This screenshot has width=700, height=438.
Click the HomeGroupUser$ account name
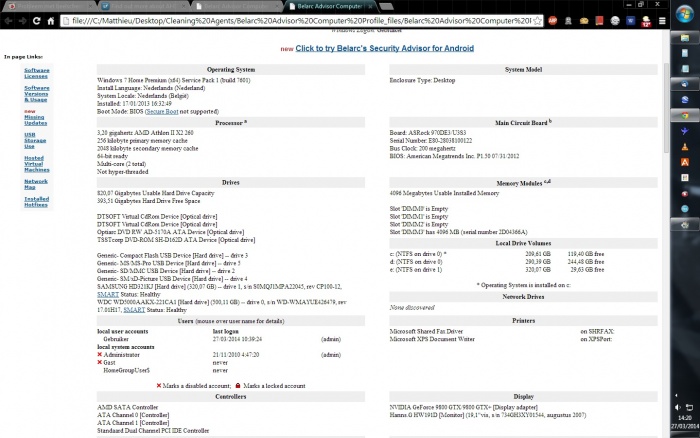tap(126, 371)
